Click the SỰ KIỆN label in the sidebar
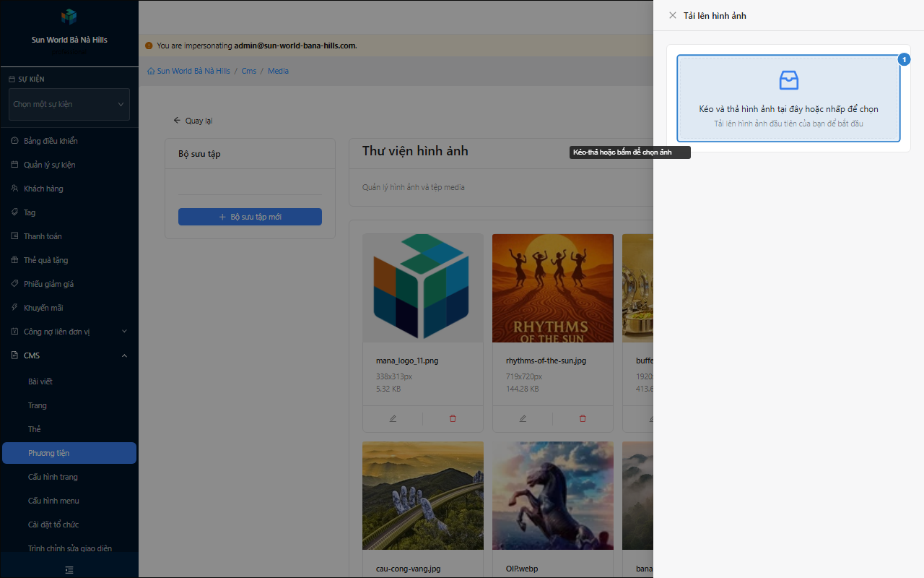The image size is (924, 578). (31, 79)
